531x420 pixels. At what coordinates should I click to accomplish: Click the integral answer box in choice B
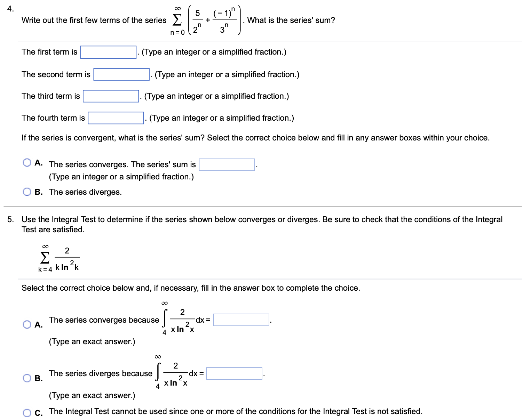pos(234,373)
